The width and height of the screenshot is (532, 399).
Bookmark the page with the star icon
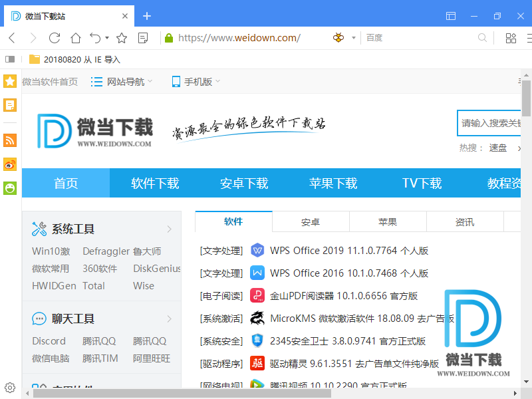[x=122, y=38]
